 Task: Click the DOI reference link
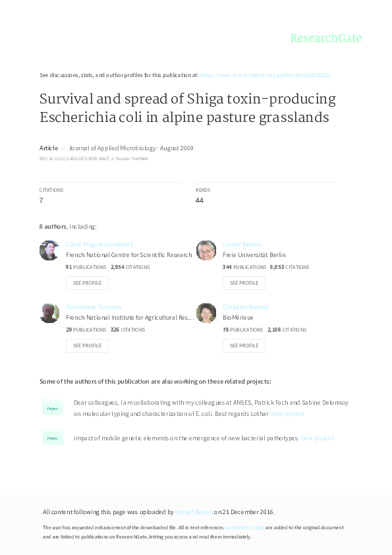click(x=74, y=158)
